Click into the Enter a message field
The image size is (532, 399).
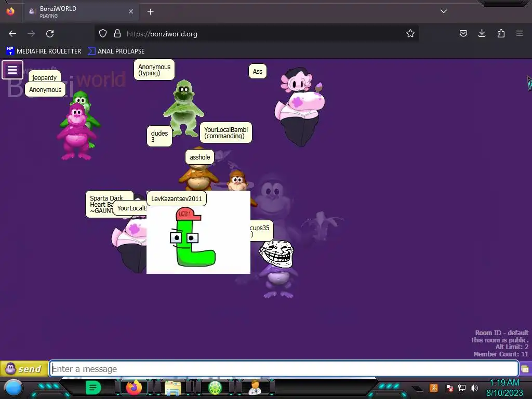coord(284,369)
